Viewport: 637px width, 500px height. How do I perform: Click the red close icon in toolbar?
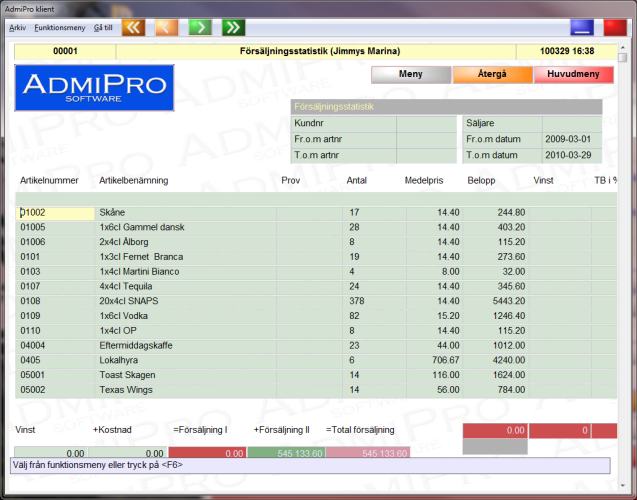coord(615,28)
